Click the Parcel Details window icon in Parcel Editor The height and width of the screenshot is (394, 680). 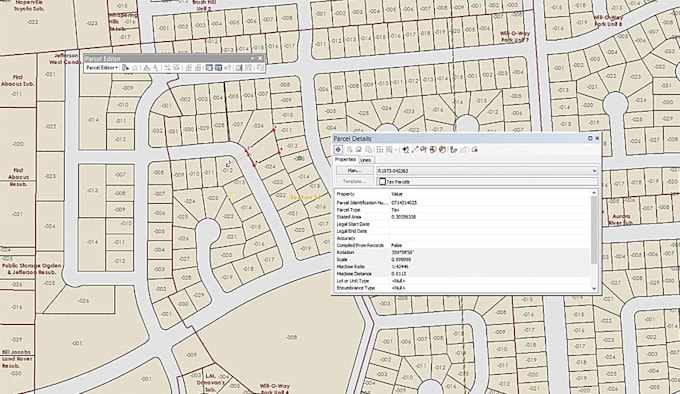[x=218, y=68]
